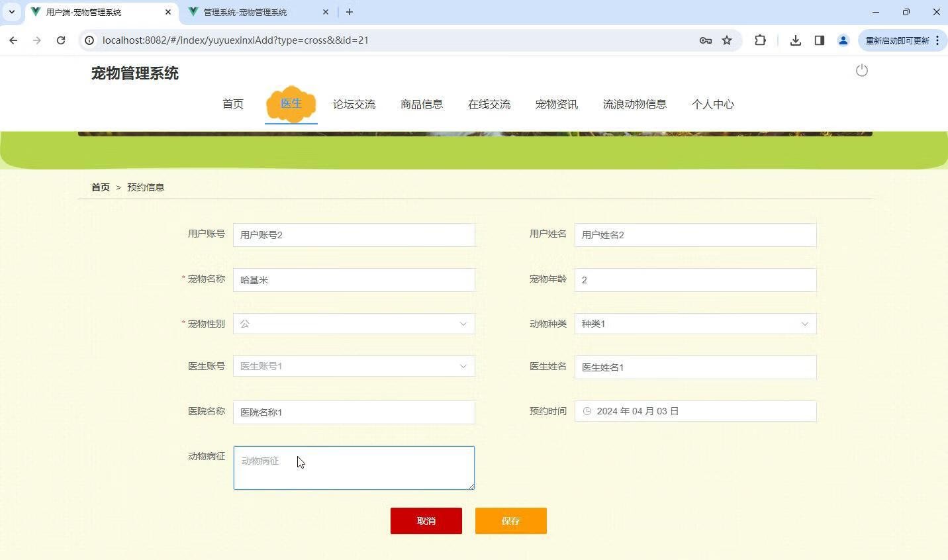Screen dimensions: 948x560
Task: Open the 首页 navigation item
Action: pos(233,104)
